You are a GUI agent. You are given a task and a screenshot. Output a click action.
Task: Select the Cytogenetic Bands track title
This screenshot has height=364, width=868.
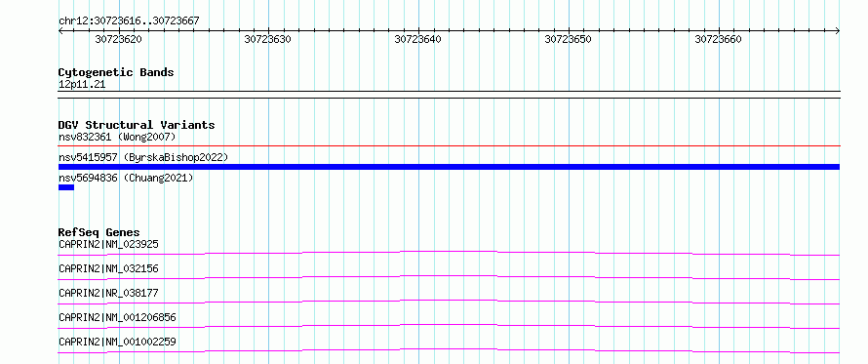click(x=116, y=72)
